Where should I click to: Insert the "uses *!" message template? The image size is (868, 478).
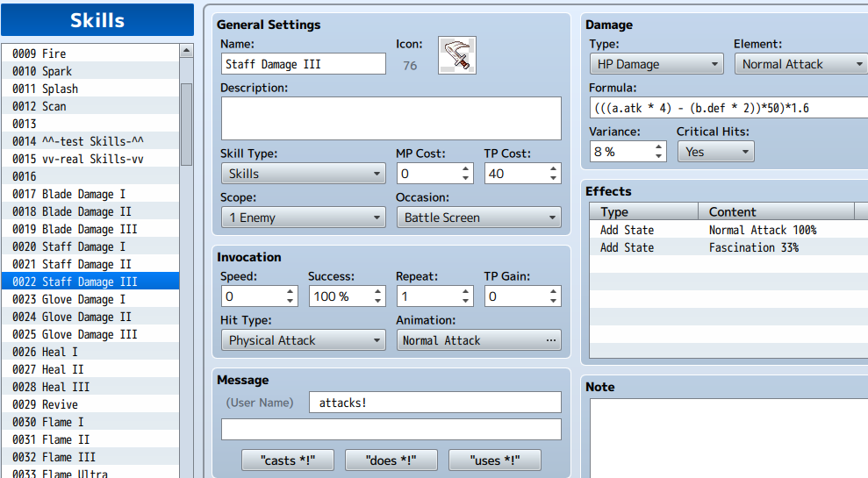[495, 460]
